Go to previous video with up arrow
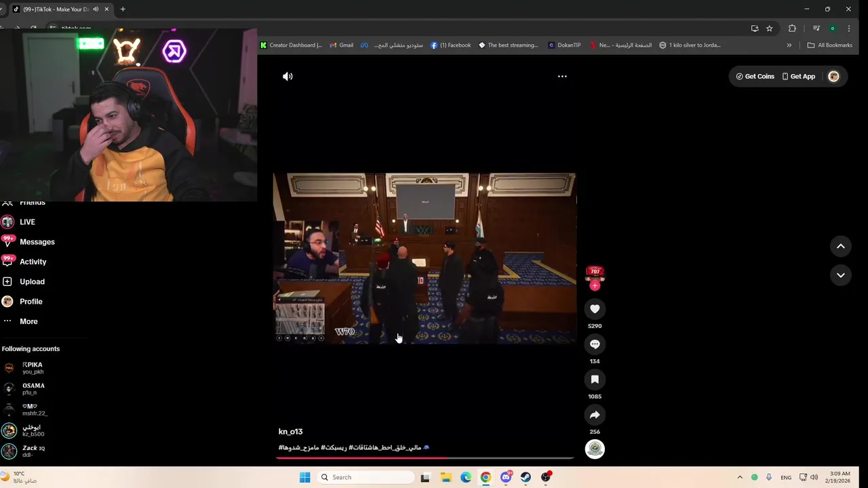 click(x=841, y=247)
